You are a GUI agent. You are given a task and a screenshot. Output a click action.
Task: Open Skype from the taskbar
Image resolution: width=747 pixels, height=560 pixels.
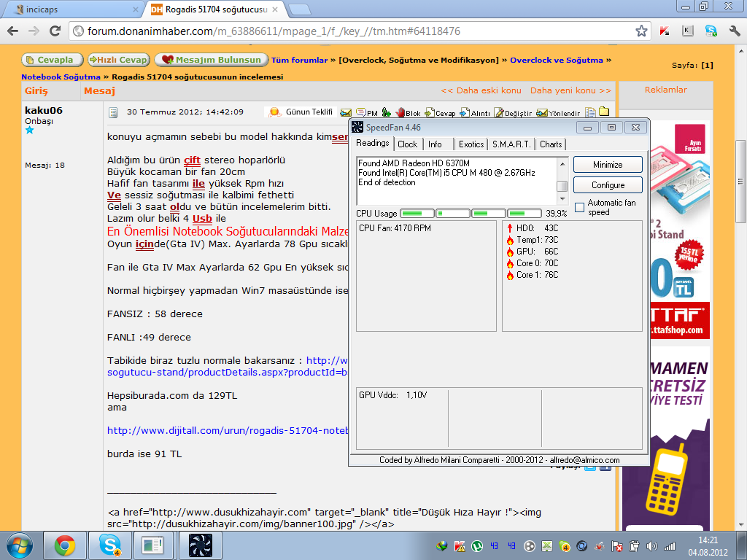[109, 545]
